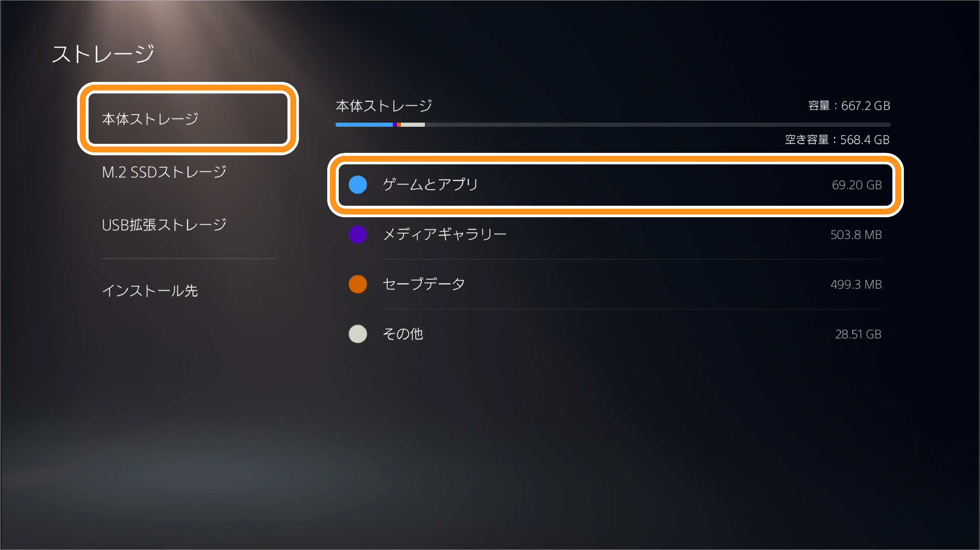The width and height of the screenshot is (980, 550).
Task: Click the 499.3 MB size value
Action: point(856,284)
